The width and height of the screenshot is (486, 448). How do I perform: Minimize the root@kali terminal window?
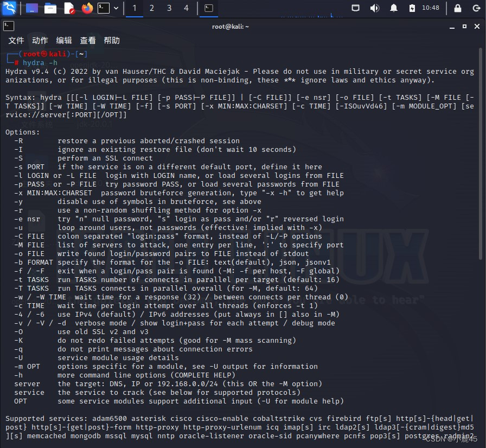[452, 27]
